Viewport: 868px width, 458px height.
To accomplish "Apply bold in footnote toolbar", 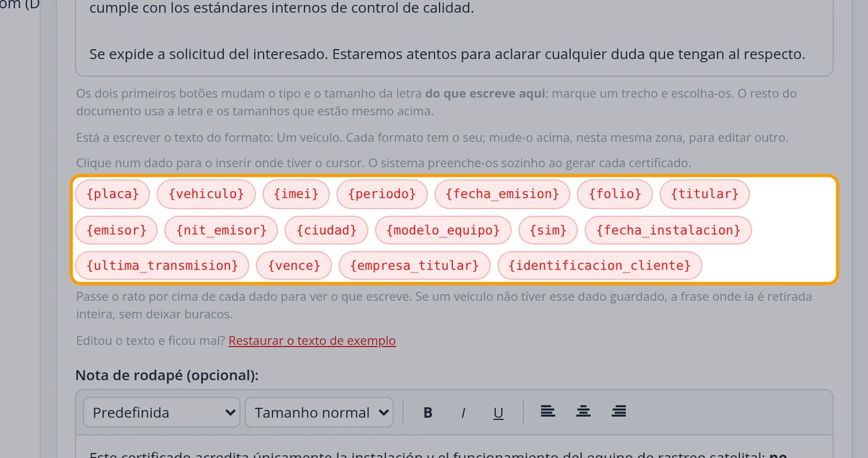I will point(428,413).
